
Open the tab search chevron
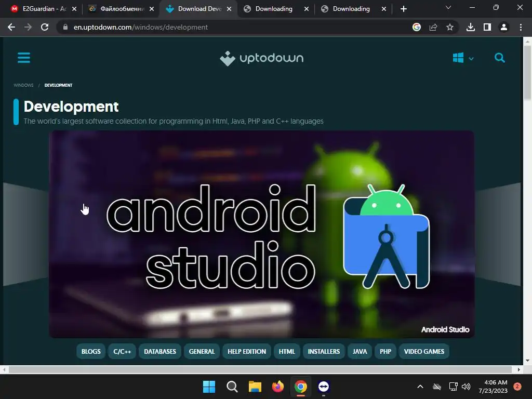tap(448, 7)
